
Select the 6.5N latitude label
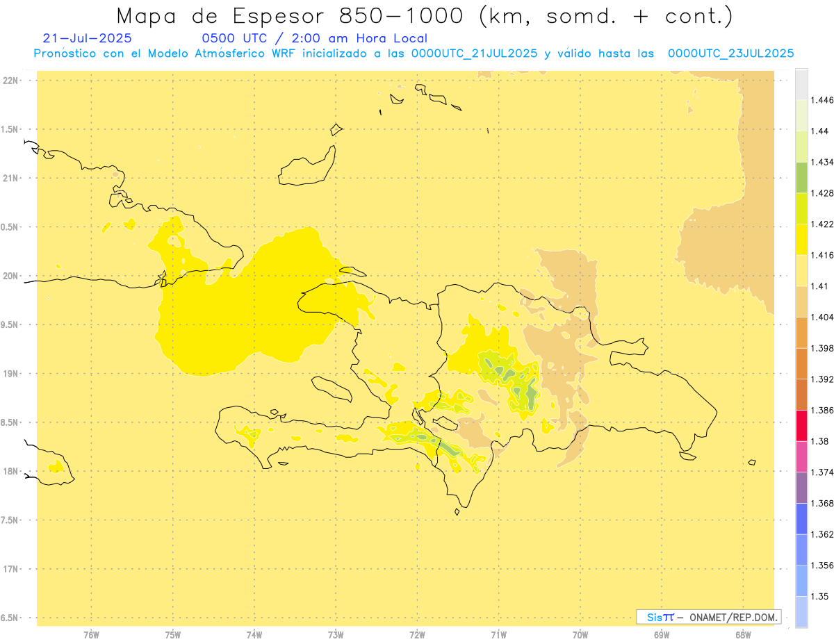pos(10,618)
